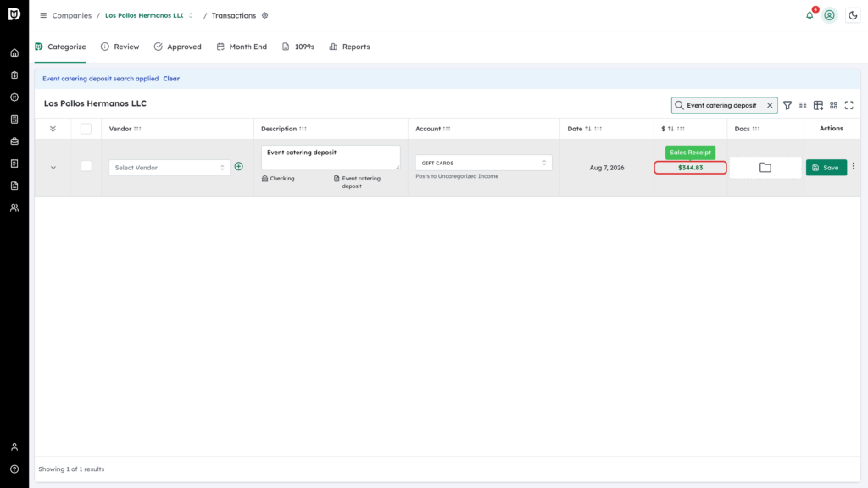The height and width of the screenshot is (488, 868).
Task: Click the $344.83 amount cell
Action: (690, 168)
